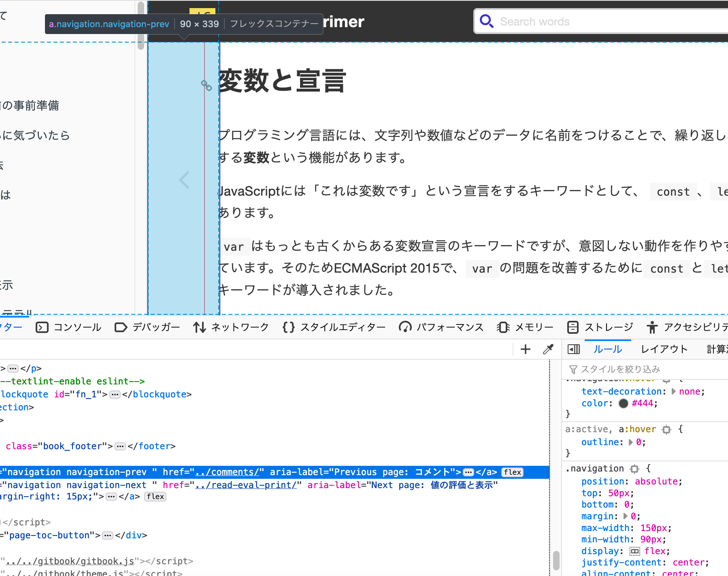Image resolution: width=728 pixels, height=576 pixels.
Task: Click the anchor chain icon beside the heading
Action: [207, 86]
